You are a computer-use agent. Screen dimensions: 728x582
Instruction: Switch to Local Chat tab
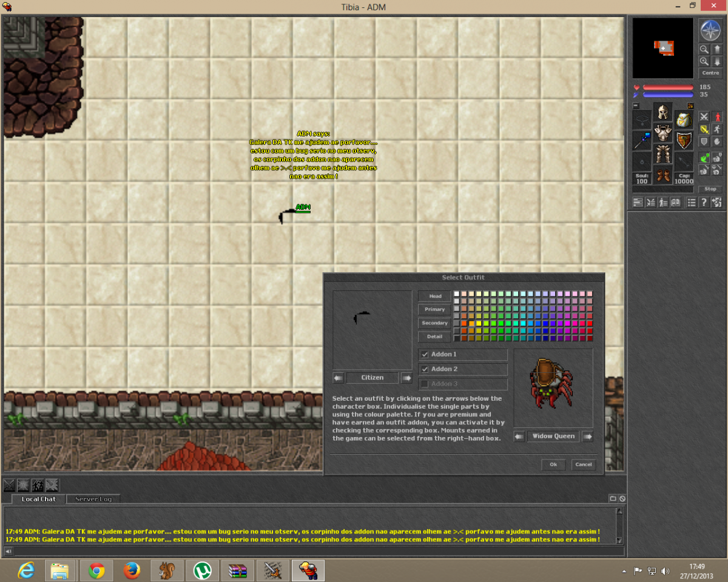39,499
